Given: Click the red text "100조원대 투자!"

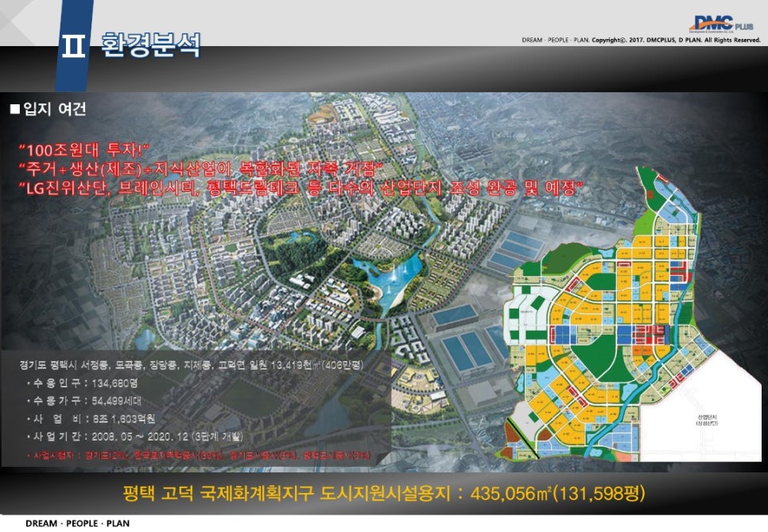Looking at the screenshot, I should tap(83, 150).
